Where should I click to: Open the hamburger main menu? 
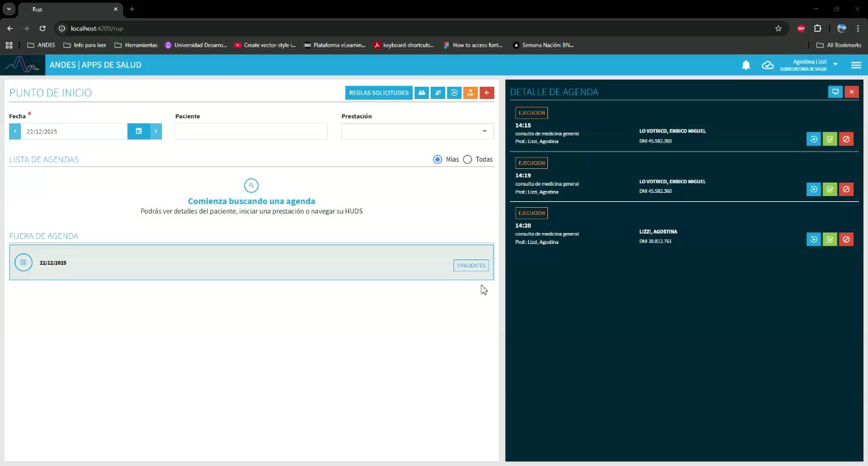pos(856,65)
